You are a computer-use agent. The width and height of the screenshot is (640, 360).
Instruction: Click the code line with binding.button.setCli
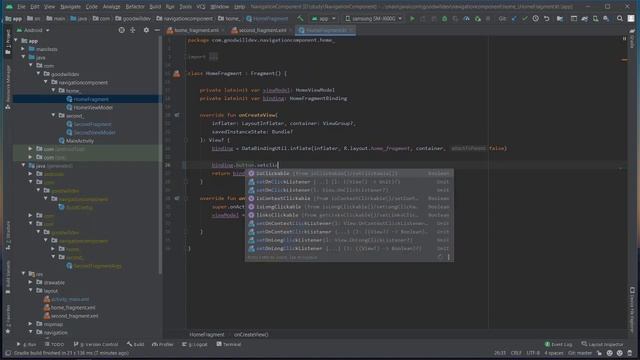245,165
